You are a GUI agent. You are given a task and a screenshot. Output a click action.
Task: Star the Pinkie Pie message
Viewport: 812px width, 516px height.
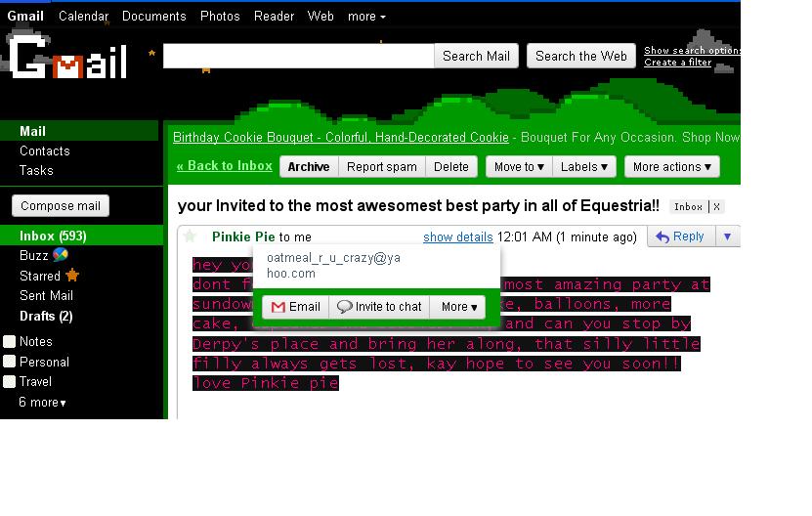coord(190,236)
